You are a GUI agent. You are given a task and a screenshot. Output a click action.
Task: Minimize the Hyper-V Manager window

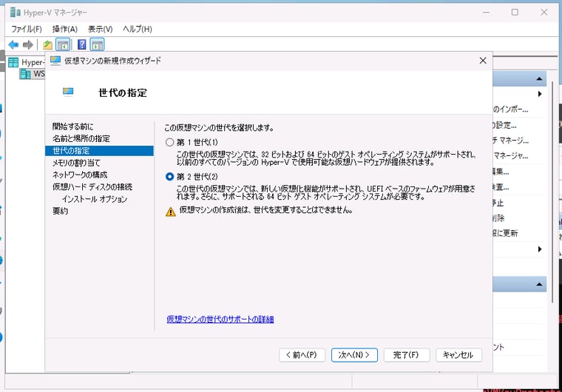486,12
